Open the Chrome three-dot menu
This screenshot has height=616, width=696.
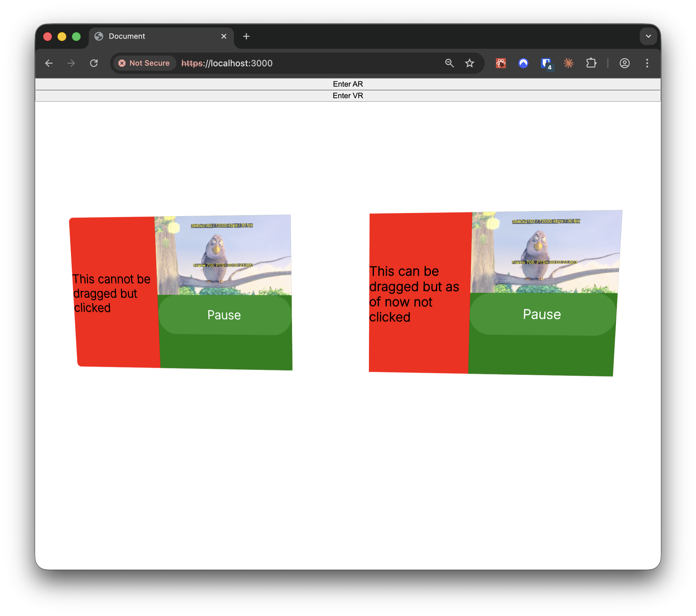(x=647, y=63)
